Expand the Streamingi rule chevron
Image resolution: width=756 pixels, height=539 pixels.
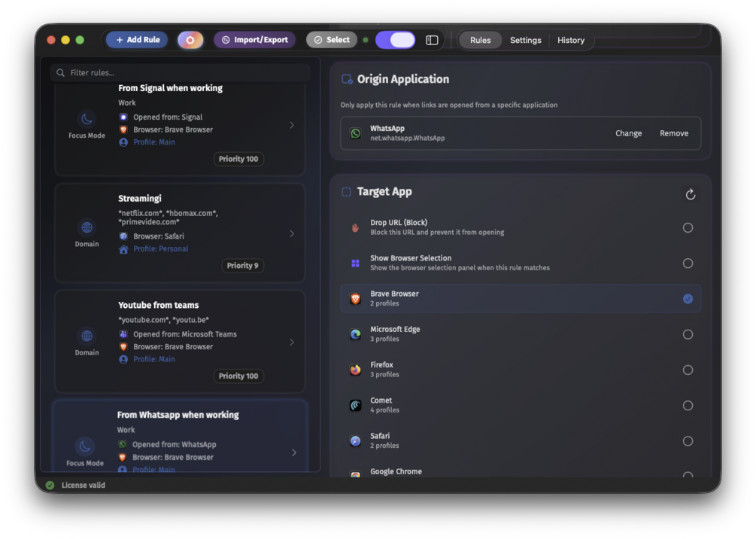[x=292, y=233]
